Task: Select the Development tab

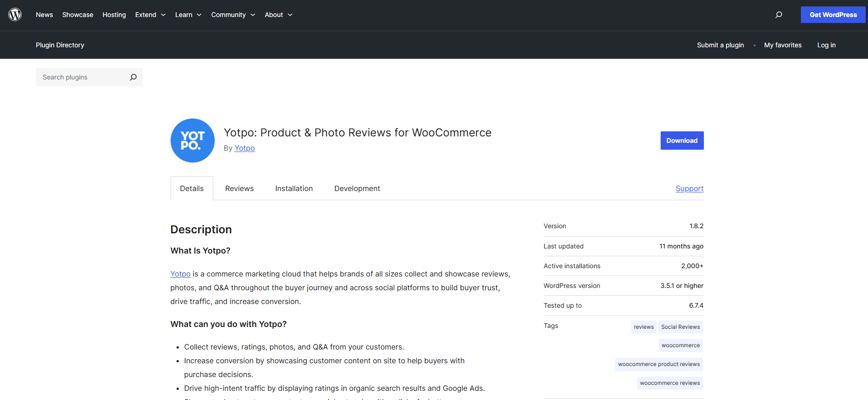Action: point(357,188)
